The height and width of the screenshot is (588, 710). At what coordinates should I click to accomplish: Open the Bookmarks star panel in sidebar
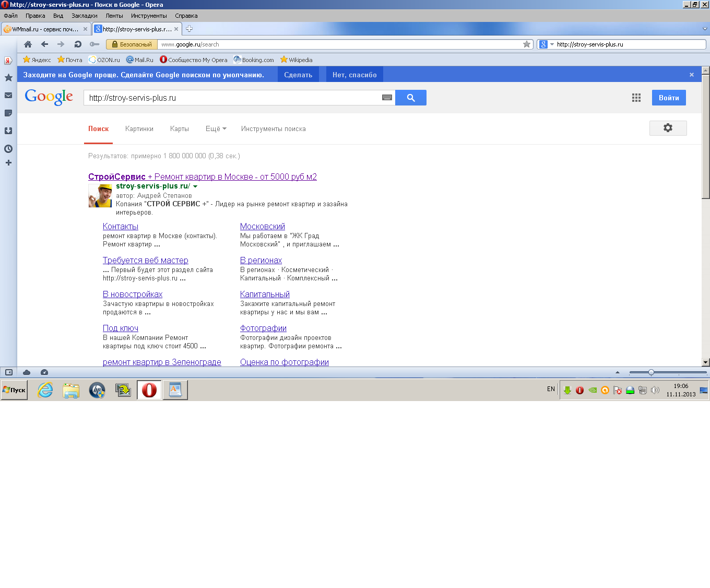(8, 78)
